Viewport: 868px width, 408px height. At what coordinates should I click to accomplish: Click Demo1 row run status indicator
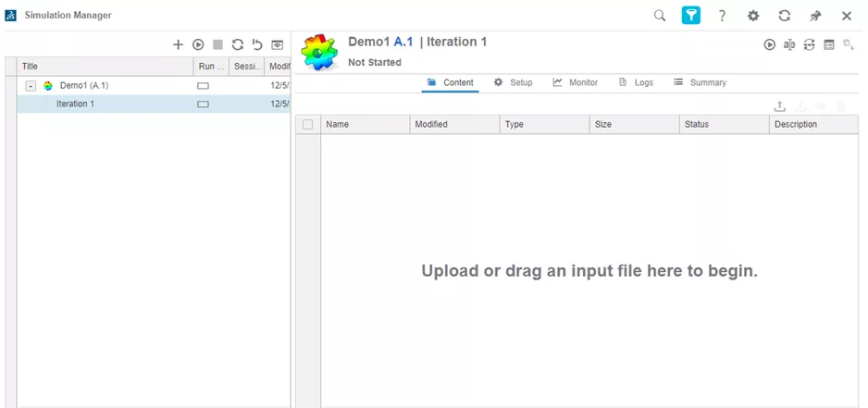click(204, 86)
